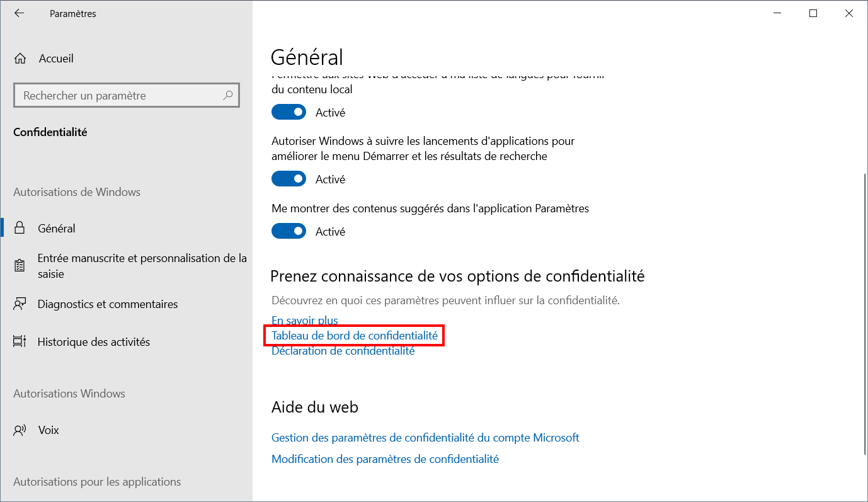The image size is (868, 502).
Task: Click the search magnifier icon
Action: coord(228,96)
